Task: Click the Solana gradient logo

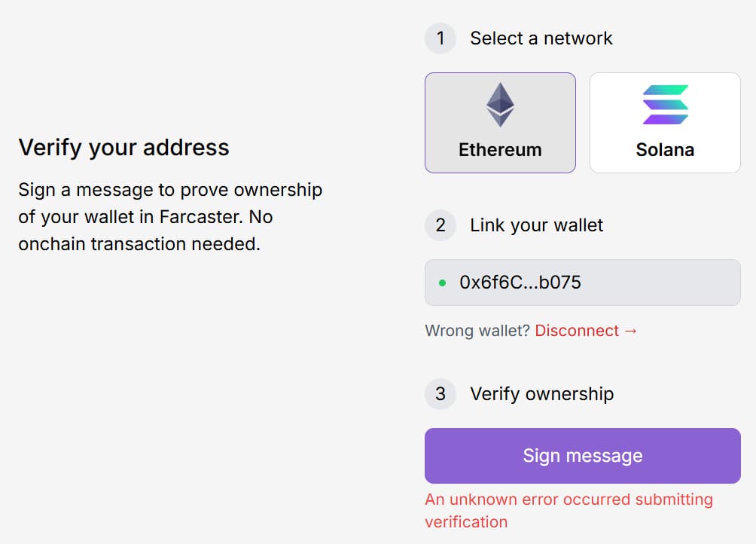Action: coord(665,105)
